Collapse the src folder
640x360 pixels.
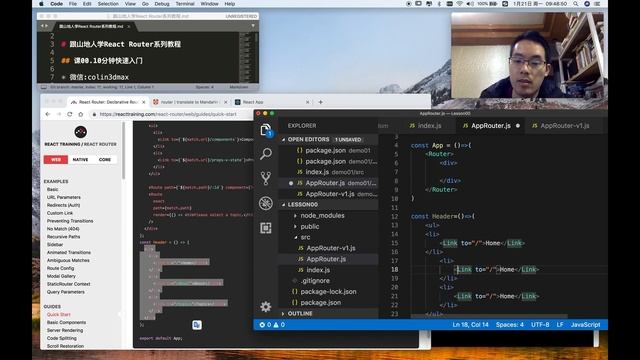305,237
